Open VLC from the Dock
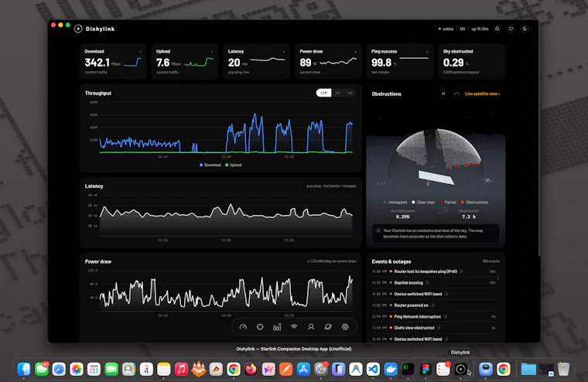Image resolution: width=588 pixels, height=382 pixels. 198,370
